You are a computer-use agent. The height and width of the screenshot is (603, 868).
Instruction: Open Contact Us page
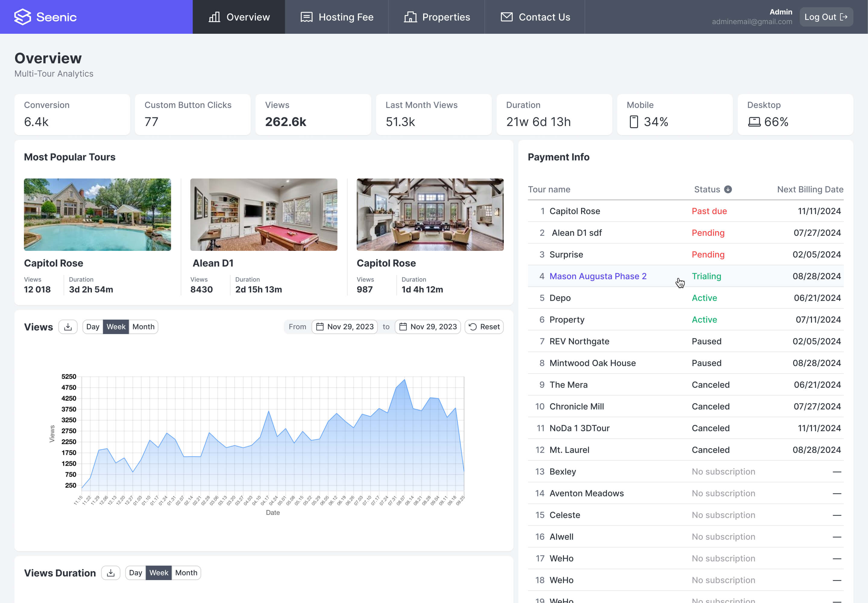[x=535, y=17]
